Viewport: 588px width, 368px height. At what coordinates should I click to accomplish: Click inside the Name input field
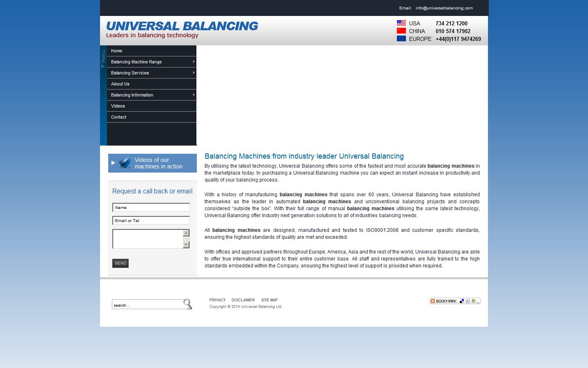click(151, 207)
